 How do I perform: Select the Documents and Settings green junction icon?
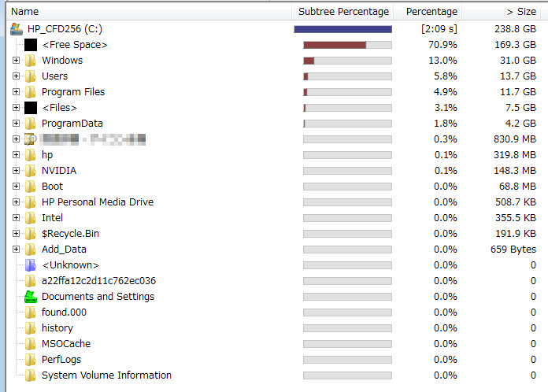(31, 297)
